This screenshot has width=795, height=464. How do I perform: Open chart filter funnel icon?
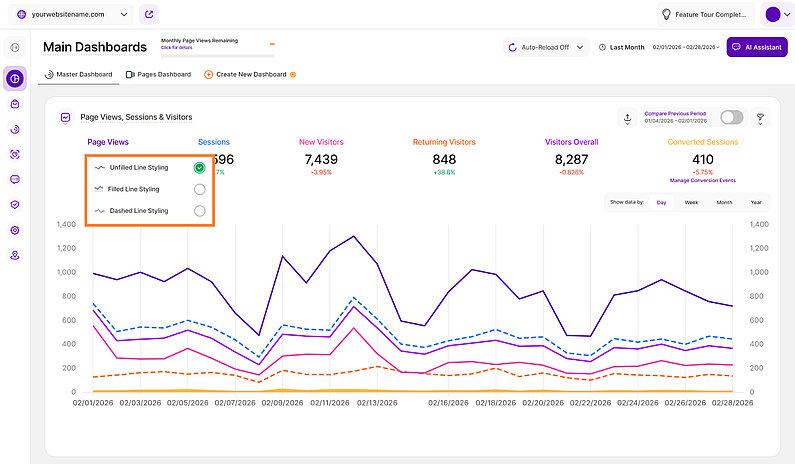coord(760,118)
